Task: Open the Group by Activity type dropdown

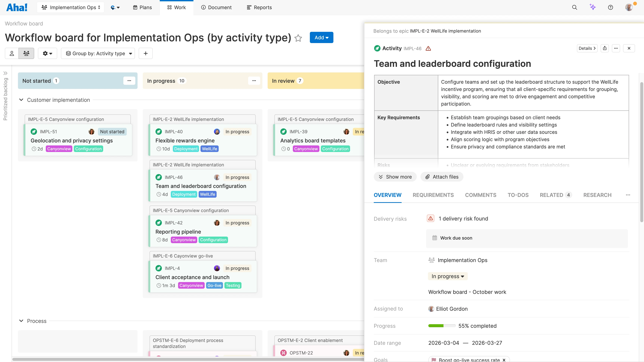Action: click(98, 53)
